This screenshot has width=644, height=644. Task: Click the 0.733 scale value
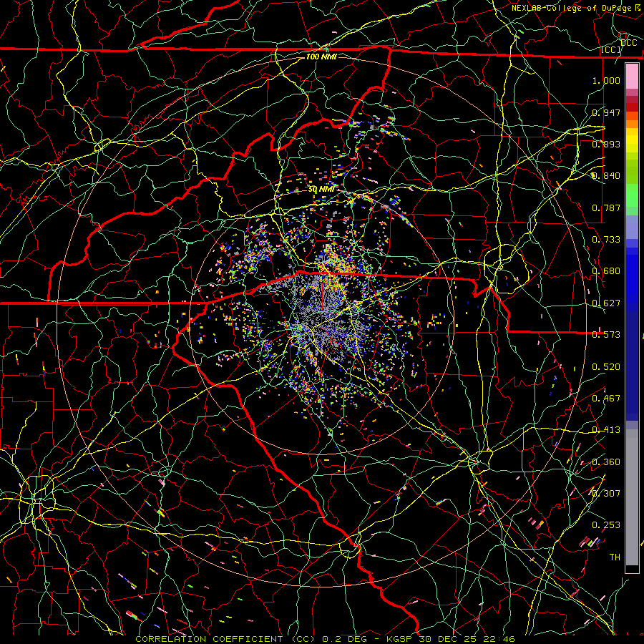coord(606,239)
